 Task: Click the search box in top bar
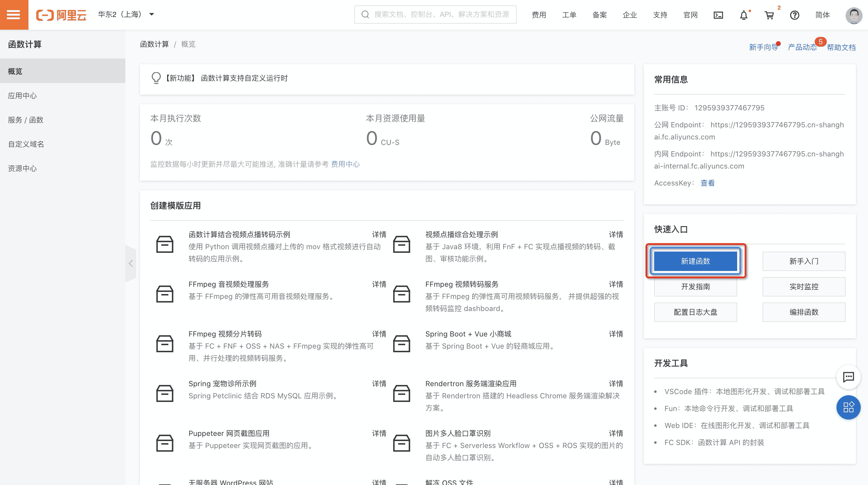click(435, 15)
